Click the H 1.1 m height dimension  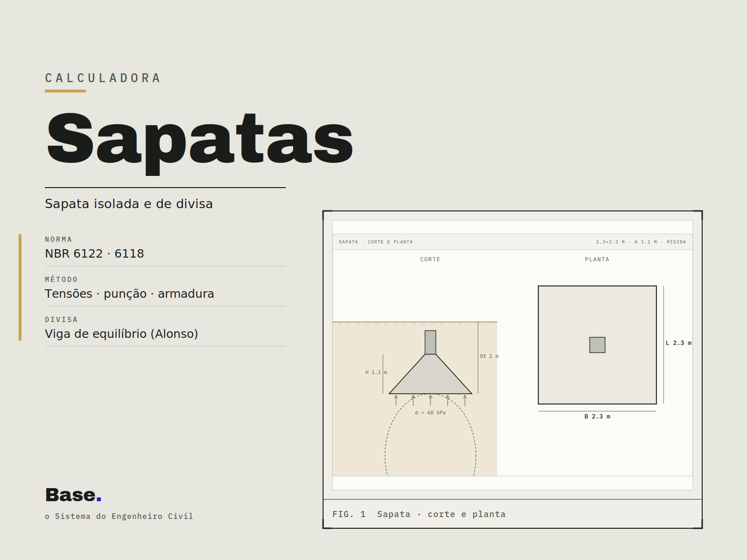click(376, 372)
